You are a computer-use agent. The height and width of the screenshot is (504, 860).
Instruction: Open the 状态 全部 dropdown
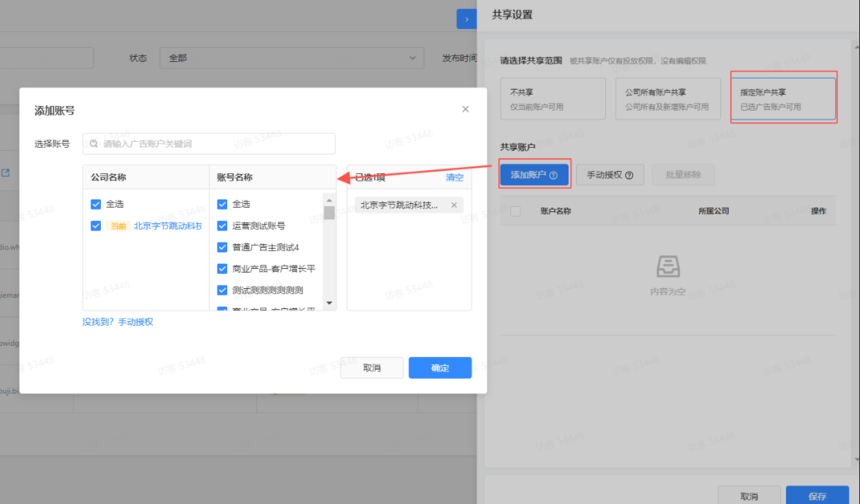(x=291, y=57)
